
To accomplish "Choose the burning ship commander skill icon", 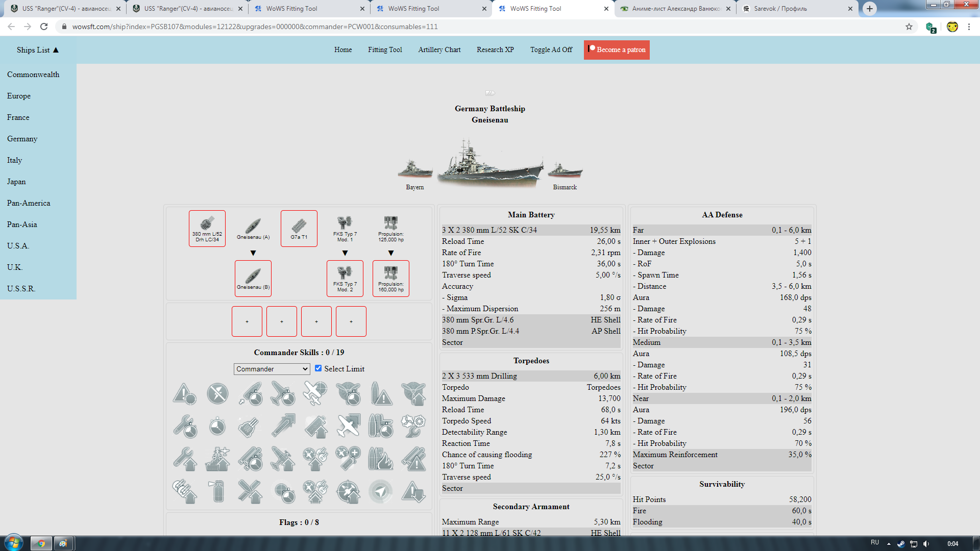I will point(381,459).
